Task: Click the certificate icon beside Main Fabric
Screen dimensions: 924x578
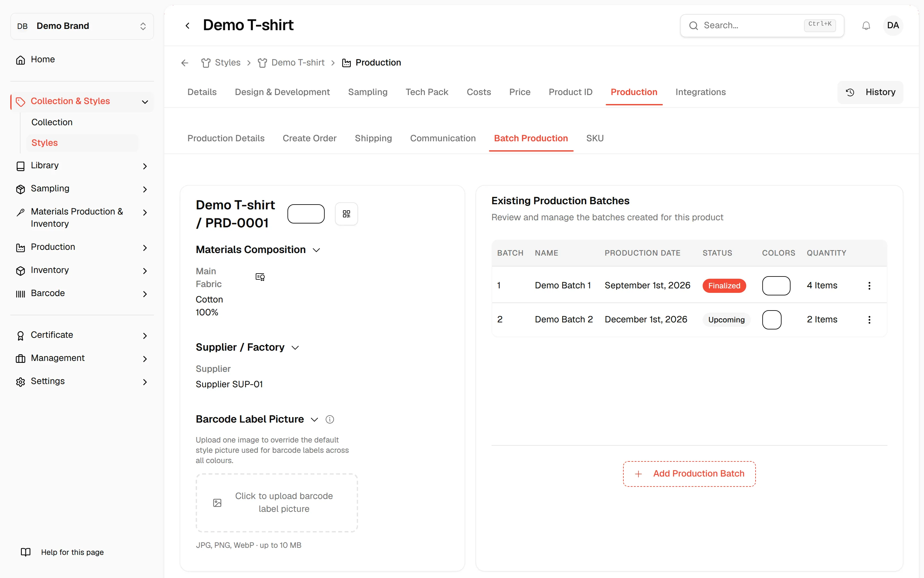Action: click(x=260, y=277)
